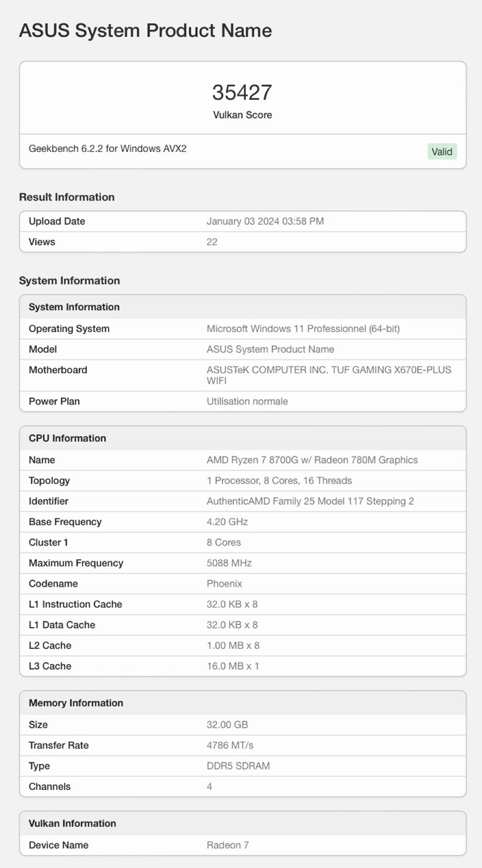Click the green Valid badge
This screenshot has height=868, width=482.
(441, 152)
